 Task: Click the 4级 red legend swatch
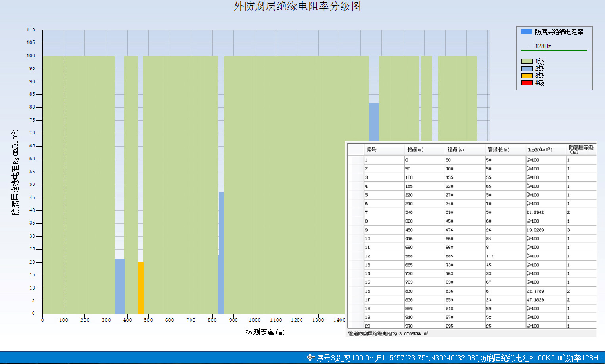coord(527,83)
